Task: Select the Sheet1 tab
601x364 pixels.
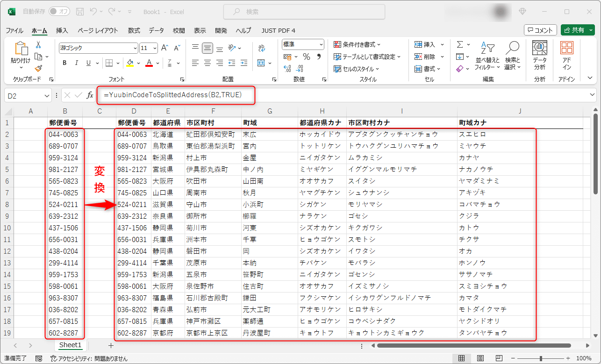Action: pos(70,345)
